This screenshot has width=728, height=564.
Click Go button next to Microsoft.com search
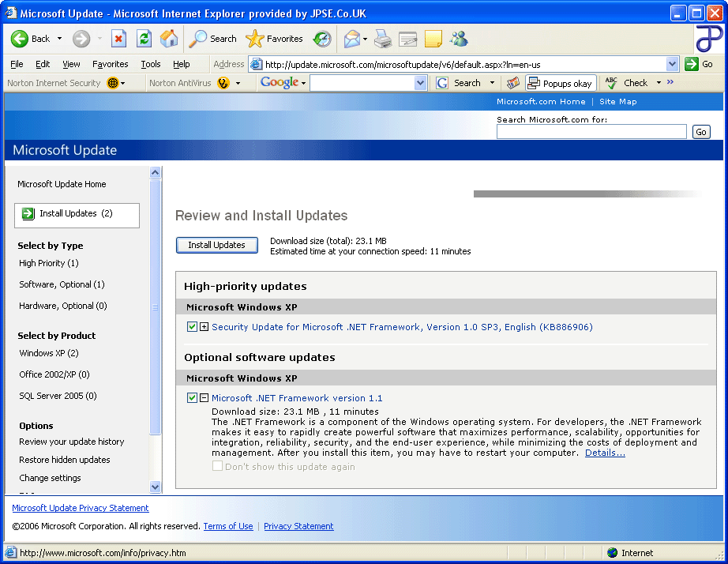701,132
